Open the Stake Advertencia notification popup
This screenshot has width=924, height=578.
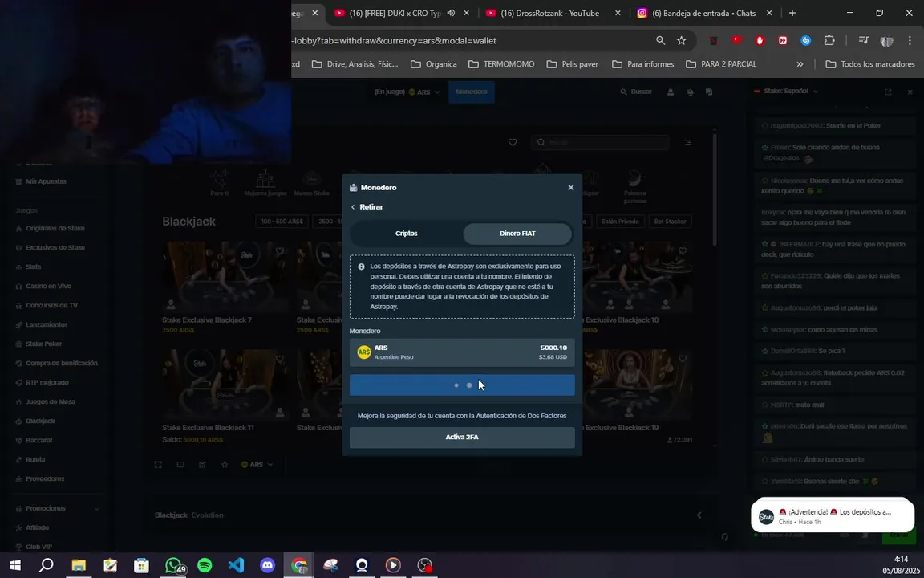tap(833, 516)
